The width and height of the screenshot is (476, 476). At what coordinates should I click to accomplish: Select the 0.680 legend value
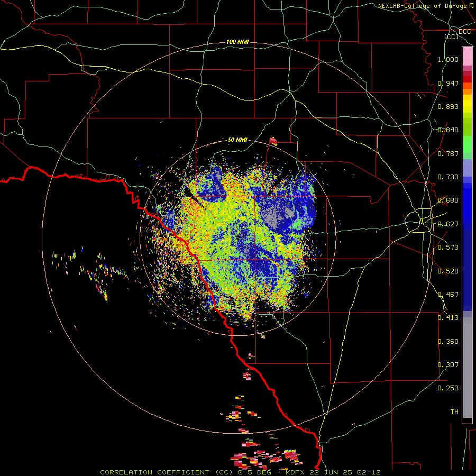[x=448, y=200]
